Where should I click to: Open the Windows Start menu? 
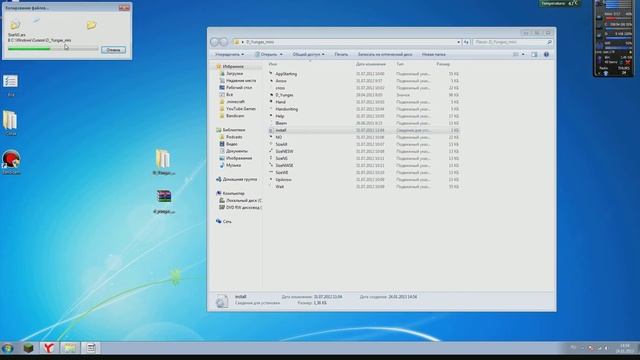(7, 348)
